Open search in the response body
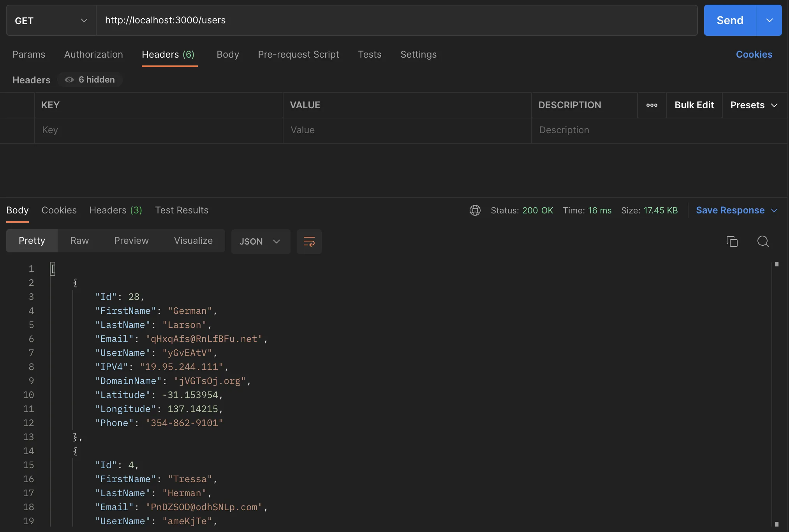This screenshot has width=789, height=532. coord(763,241)
